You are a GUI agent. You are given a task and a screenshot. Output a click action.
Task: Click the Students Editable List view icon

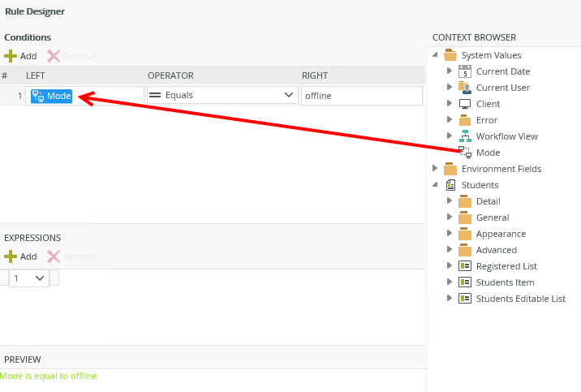pyautogui.click(x=465, y=299)
